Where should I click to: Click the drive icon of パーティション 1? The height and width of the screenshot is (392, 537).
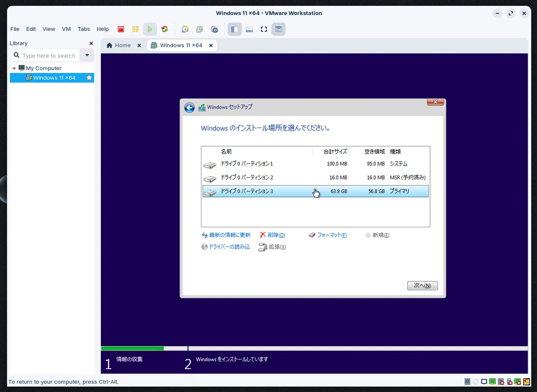pos(209,165)
